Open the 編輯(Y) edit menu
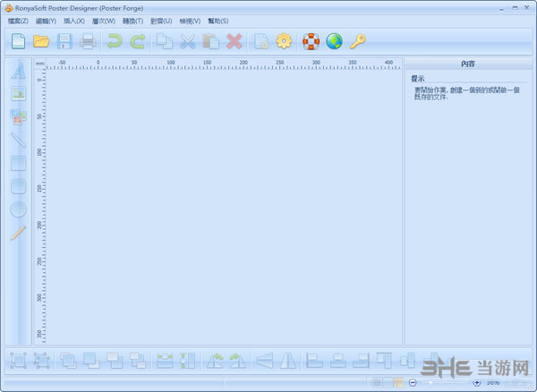The image size is (537, 392). pos(46,21)
